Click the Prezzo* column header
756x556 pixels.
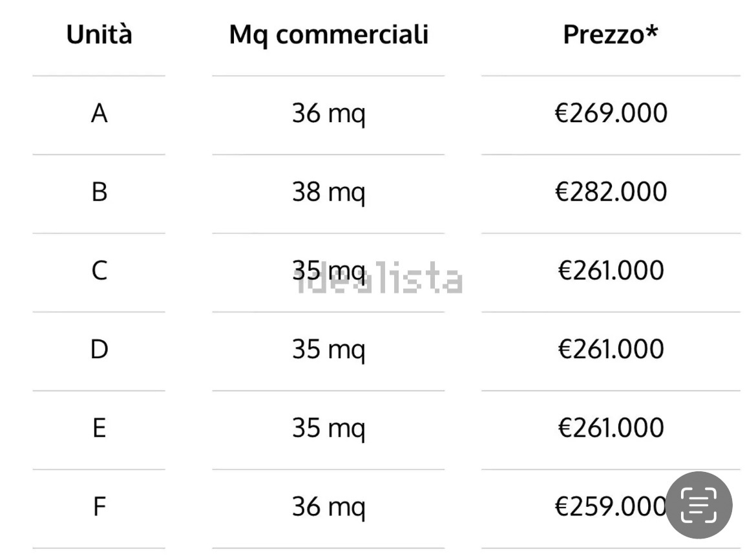pos(611,35)
